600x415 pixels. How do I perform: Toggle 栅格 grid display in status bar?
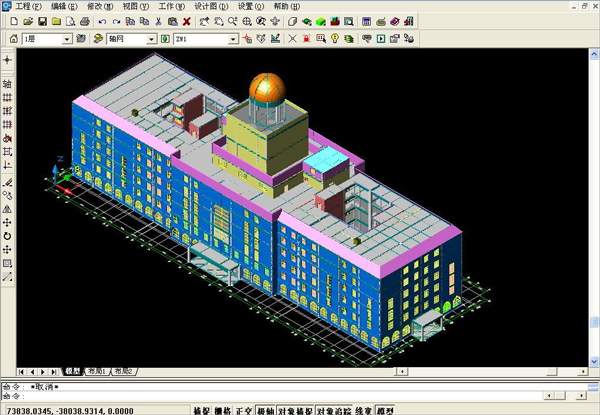coord(222,410)
